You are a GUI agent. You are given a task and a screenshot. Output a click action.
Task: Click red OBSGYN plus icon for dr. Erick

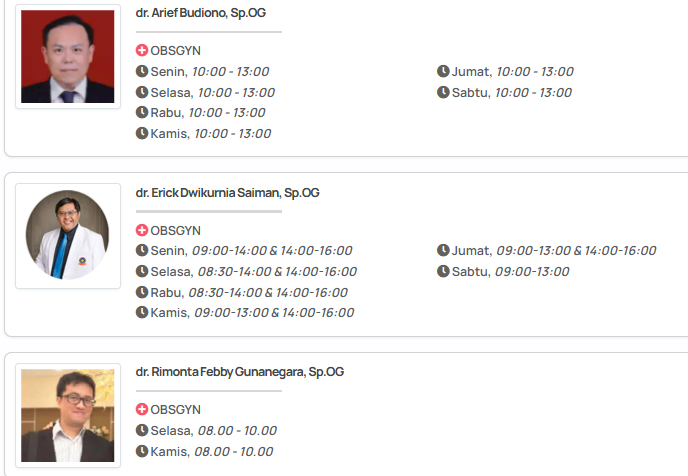pyautogui.click(x=142, y=230)
